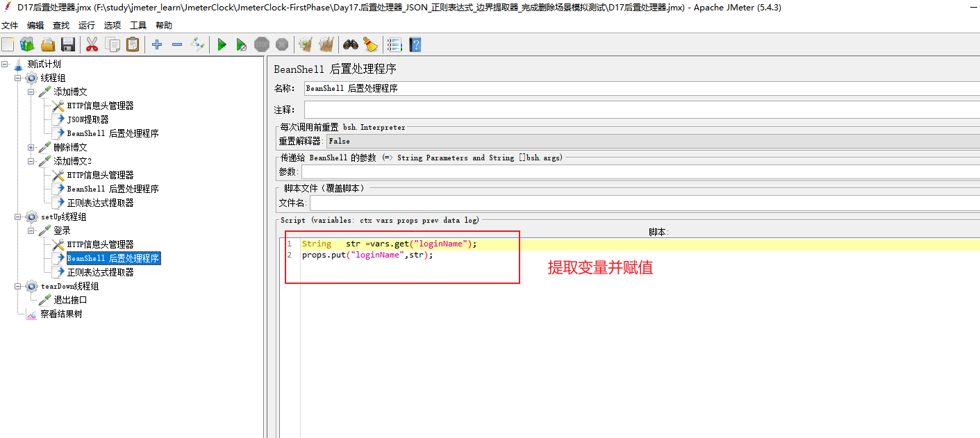This screenshot has height=438, width=980.
Task: Select 线程组 tree node
Action: pos(53,78)
